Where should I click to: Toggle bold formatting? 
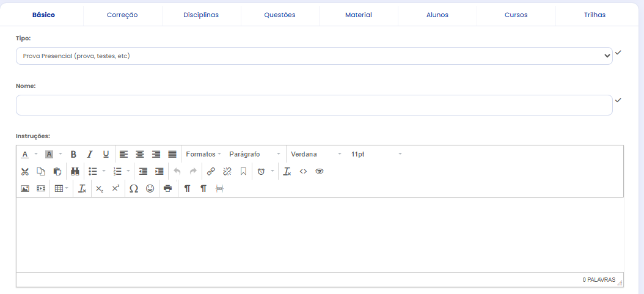click(x=73, y=154)
